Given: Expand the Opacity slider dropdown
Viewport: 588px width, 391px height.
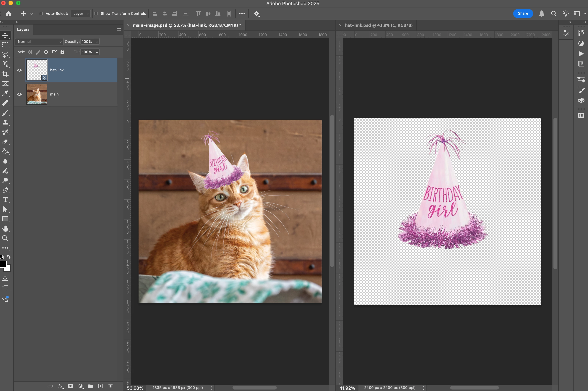Looking at the screenshot, I should (97, 42).
